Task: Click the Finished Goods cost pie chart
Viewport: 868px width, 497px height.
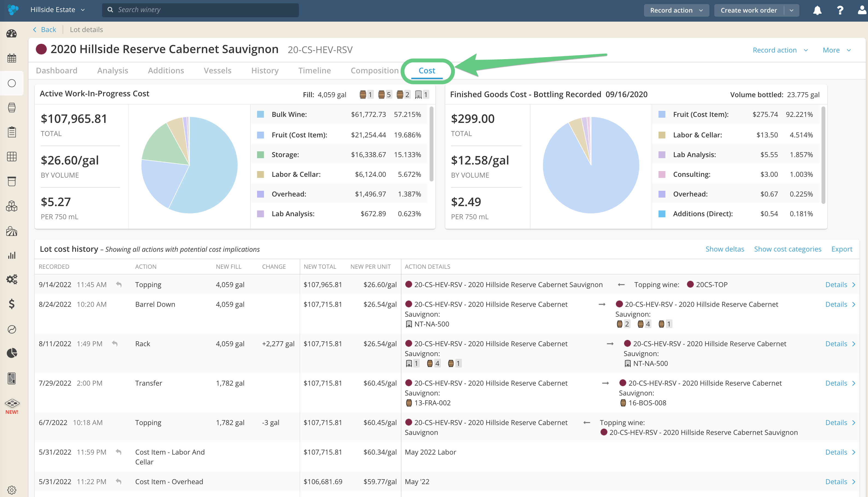Action: [591, 165]
